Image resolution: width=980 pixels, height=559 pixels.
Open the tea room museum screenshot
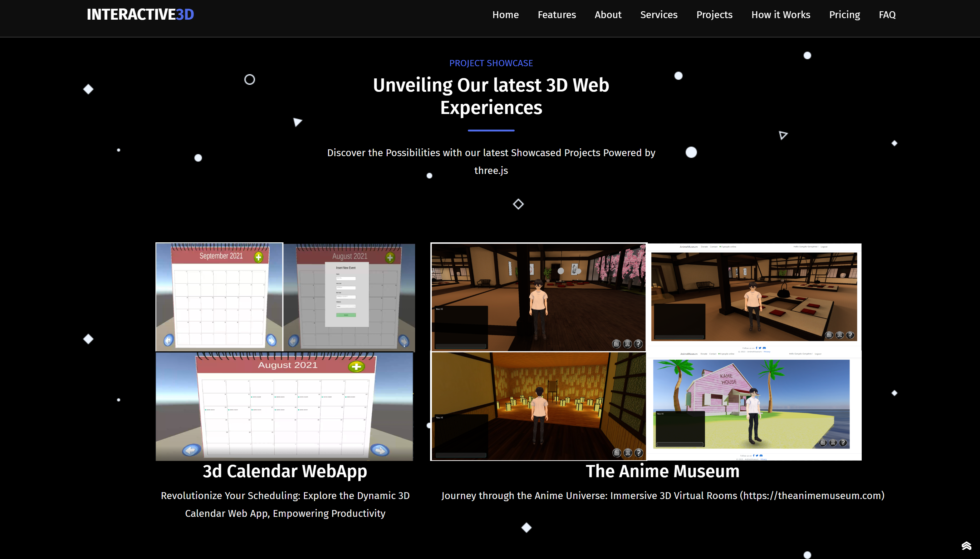754,297
